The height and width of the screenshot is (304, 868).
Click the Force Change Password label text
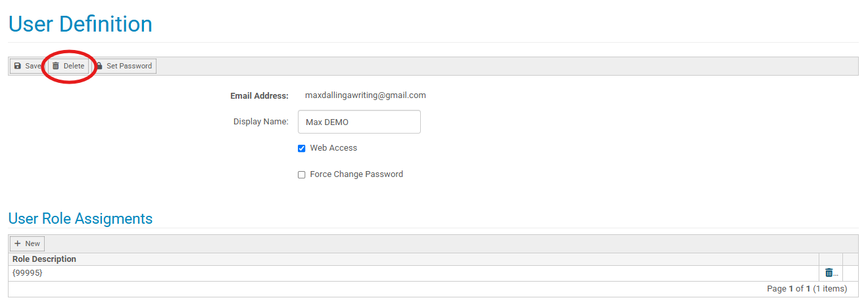pyautogui.click(x=356, y=174)
